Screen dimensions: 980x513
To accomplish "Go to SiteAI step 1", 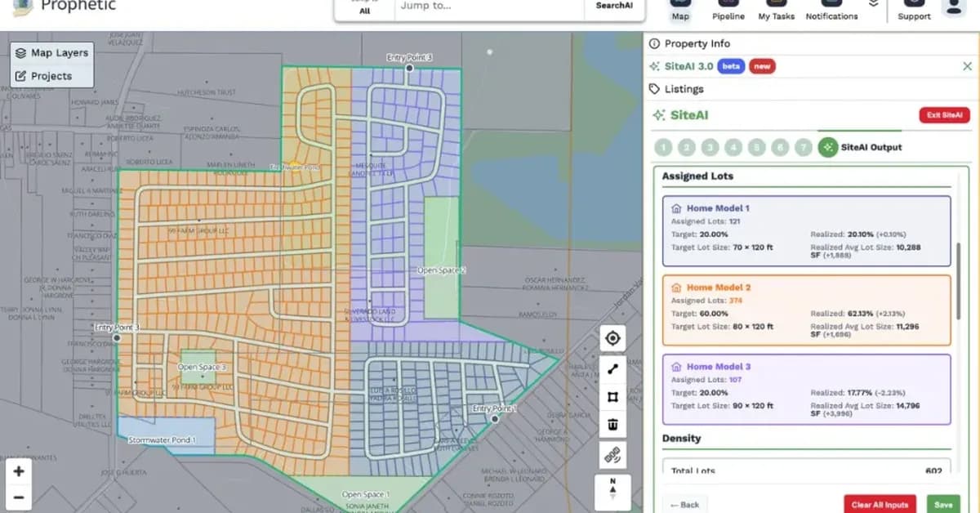I will [663, 148].
